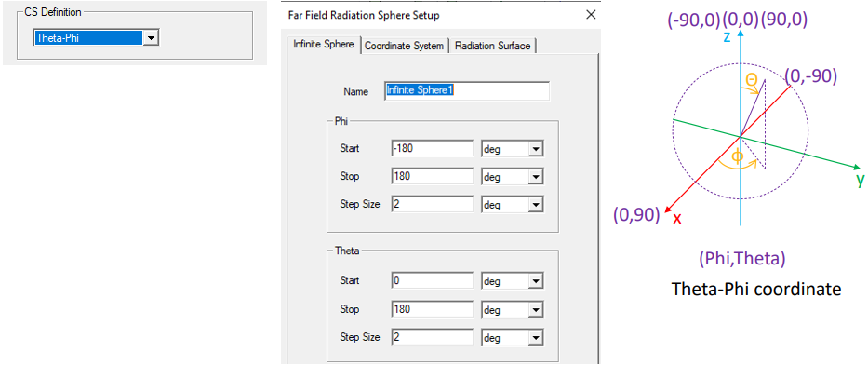Click the Name field containing Infinite Sphere1
The image size is (868, 366).
[x=467, y=91]
